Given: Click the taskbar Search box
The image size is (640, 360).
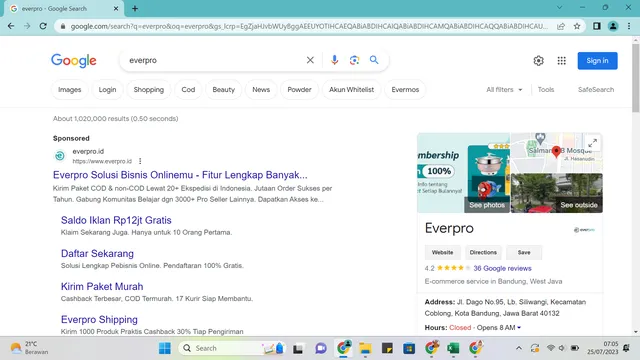Looking at the screenshot, I should (x=231, y=348).
